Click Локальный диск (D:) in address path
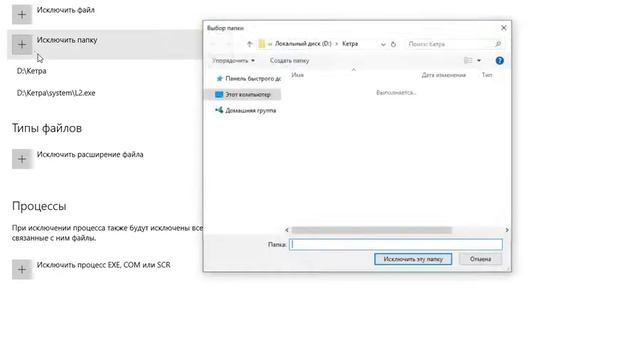Image resolution: width=640 pixels, height=360 pixels. 303,44
